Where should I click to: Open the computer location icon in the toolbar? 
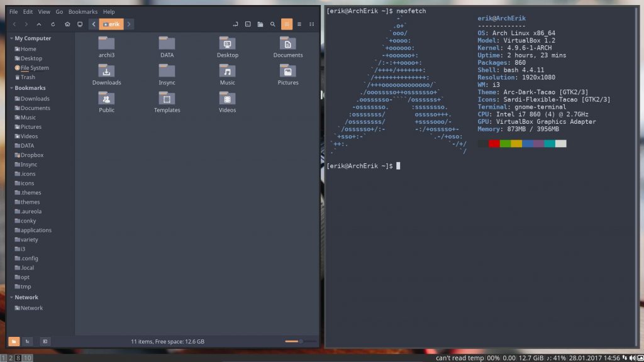[x=80, y=25]
